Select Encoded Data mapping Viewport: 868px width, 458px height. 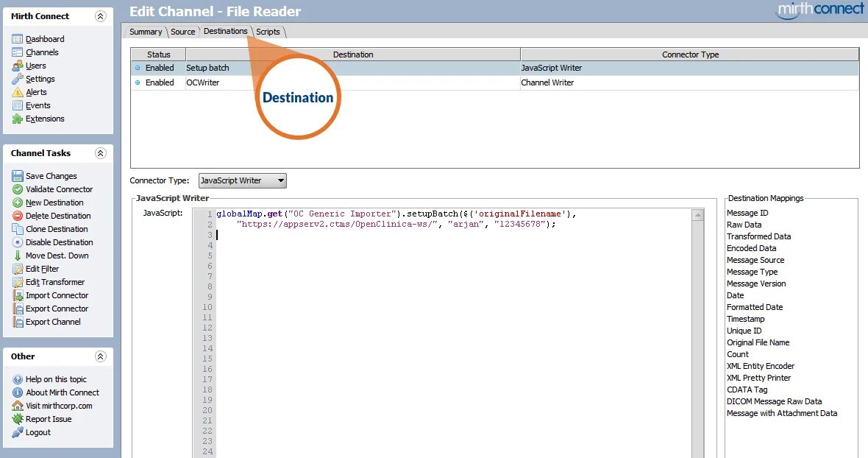tap(751, 248)
